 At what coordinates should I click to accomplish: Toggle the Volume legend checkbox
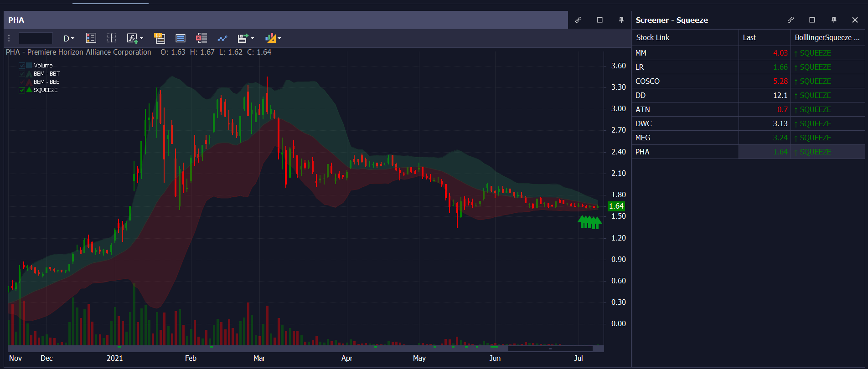pyautogui.click(x=22, y=66)
